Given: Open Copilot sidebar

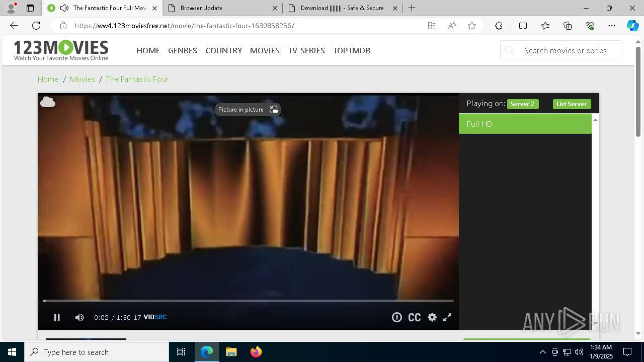Looking at the screenshot, I should click(x=633, y=26).
